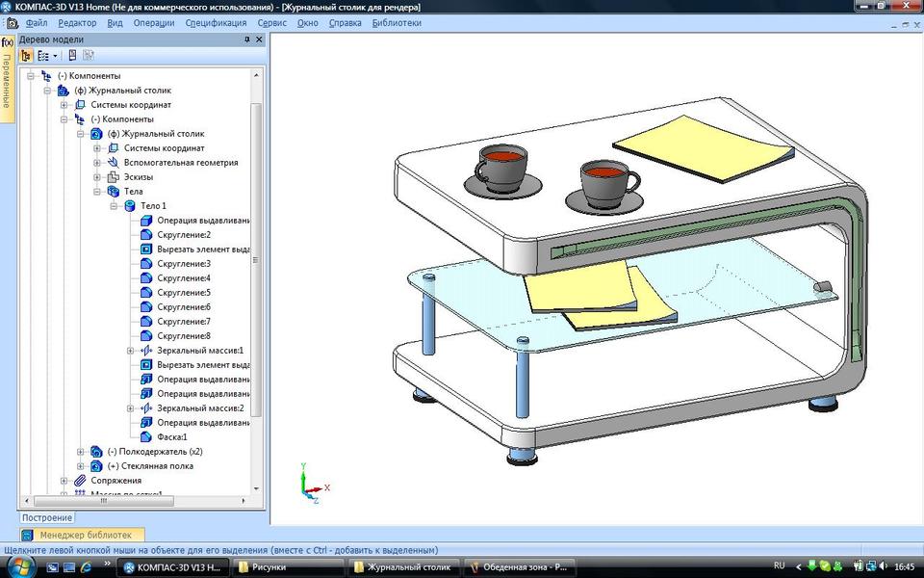Select the Скругление:5 fillet feature icon

147,292
